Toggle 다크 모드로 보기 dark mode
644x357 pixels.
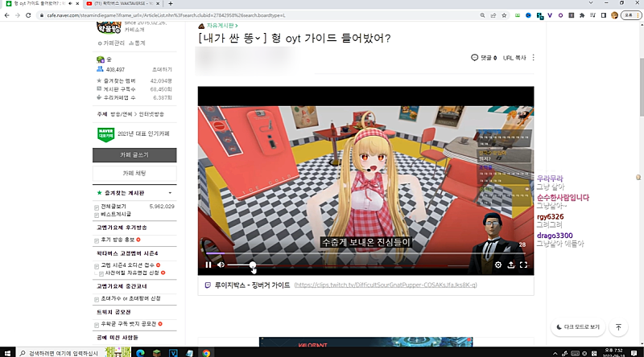[577, 327]
